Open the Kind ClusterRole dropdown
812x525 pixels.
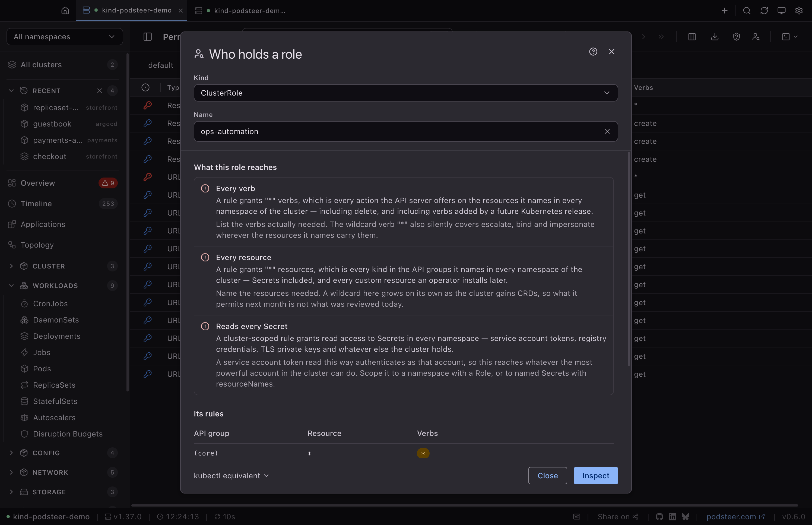point(405,93)
